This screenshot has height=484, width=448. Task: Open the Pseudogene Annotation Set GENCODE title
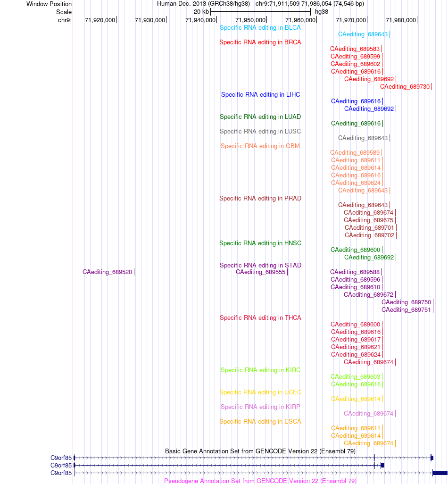click(260, 481)
